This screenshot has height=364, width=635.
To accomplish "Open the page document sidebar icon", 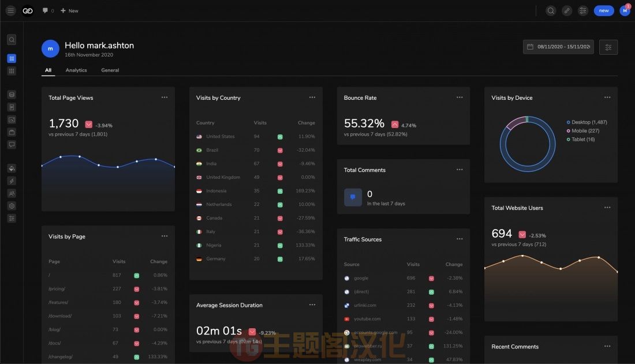I will point(12,107).
